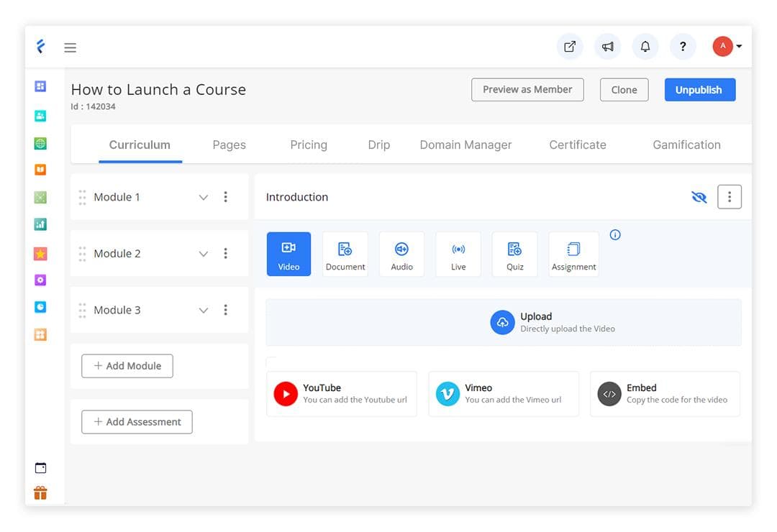Screen dimensions: 777x532
Task: Switch to the Pricing tab
Action: [x=309, y=145]
